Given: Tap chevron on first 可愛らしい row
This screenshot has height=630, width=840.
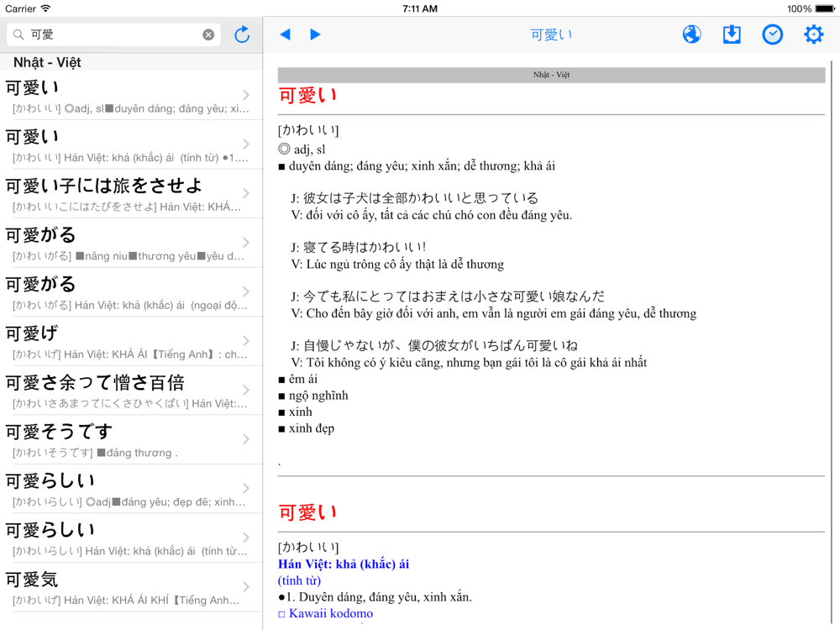Looking at the screenshot, I should pyautogui.click(x=246, y=489).
